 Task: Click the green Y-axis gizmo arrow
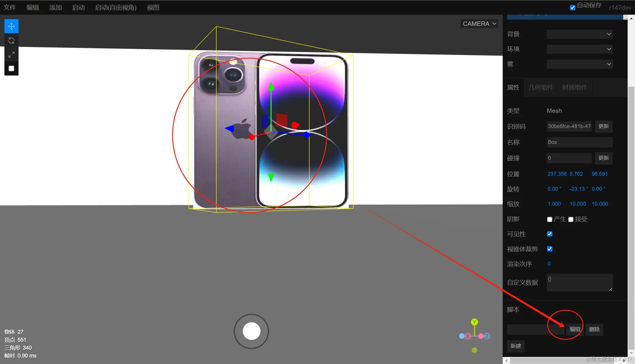tap(271, 87)
